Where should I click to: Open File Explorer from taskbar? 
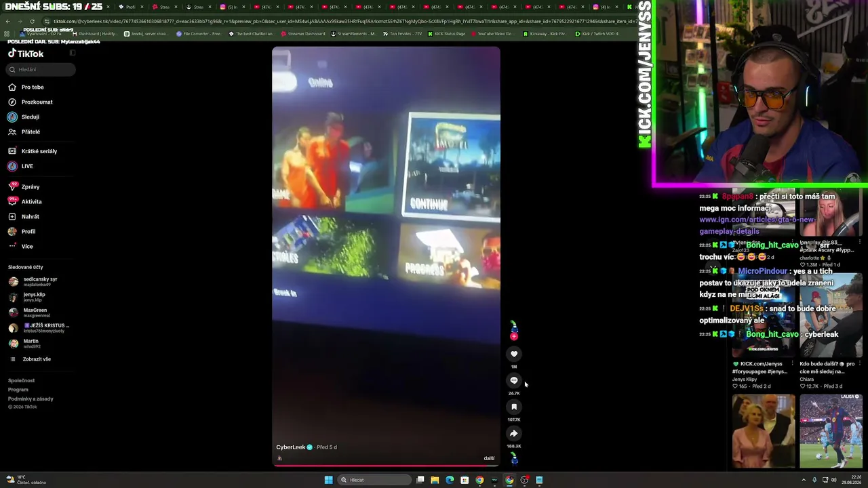(x=435, y=480)
